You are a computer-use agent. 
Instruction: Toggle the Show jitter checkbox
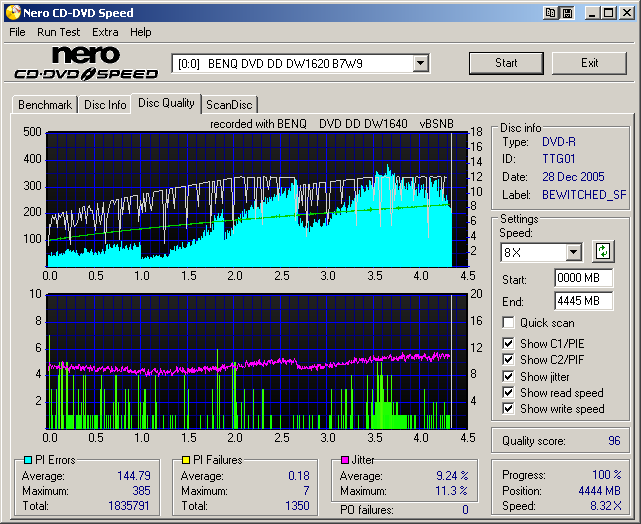(x=508, y=376)
